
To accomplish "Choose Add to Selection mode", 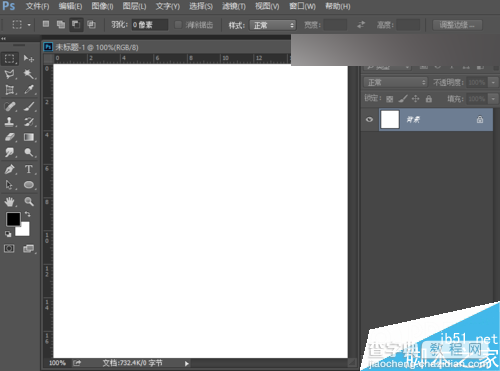I will point(61,24).
